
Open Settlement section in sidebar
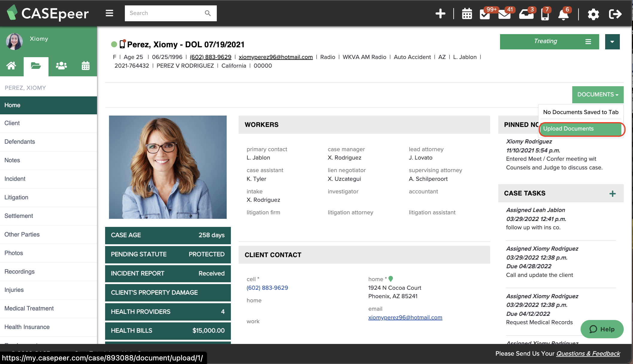click(49, 216)
